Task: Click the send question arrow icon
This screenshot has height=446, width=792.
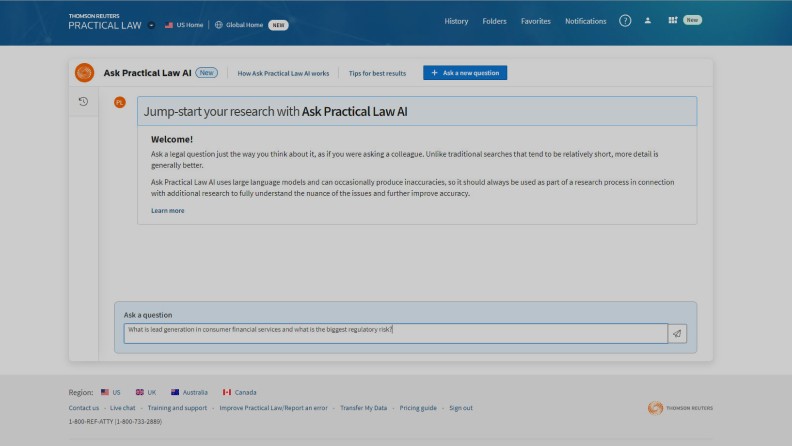Action: [x=677, y=334]
